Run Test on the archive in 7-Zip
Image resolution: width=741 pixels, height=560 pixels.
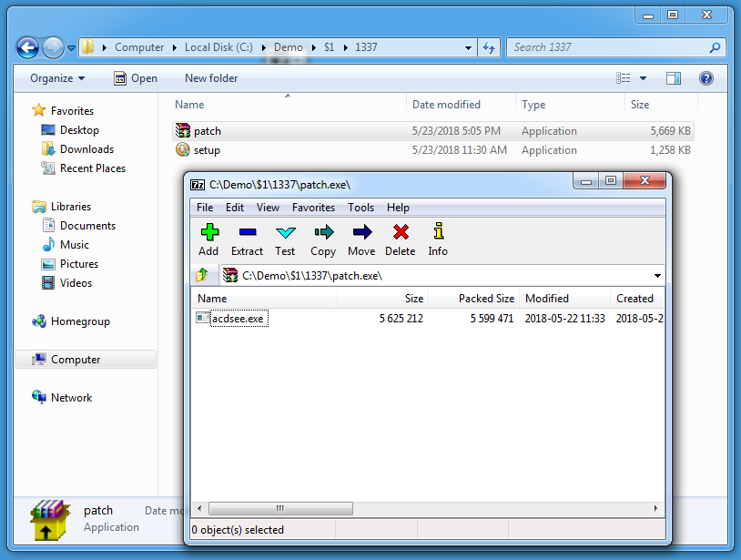[x=285, y=240]
